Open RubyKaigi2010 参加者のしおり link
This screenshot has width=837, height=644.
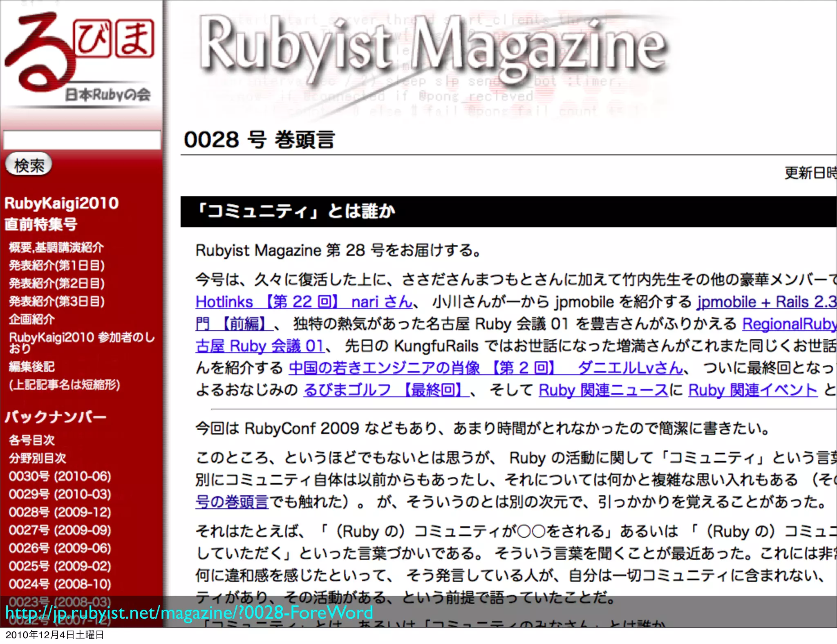coord(82,342)
